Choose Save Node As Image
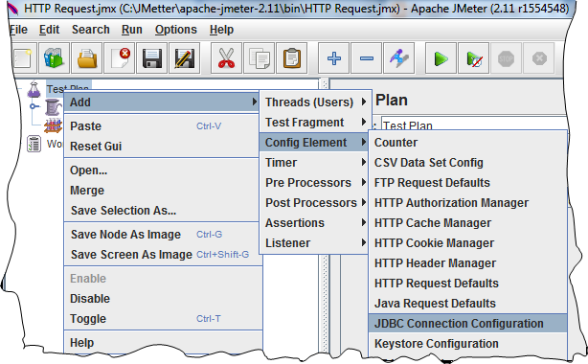Viewport: 588px width, 364px height. tap(162, 235)
